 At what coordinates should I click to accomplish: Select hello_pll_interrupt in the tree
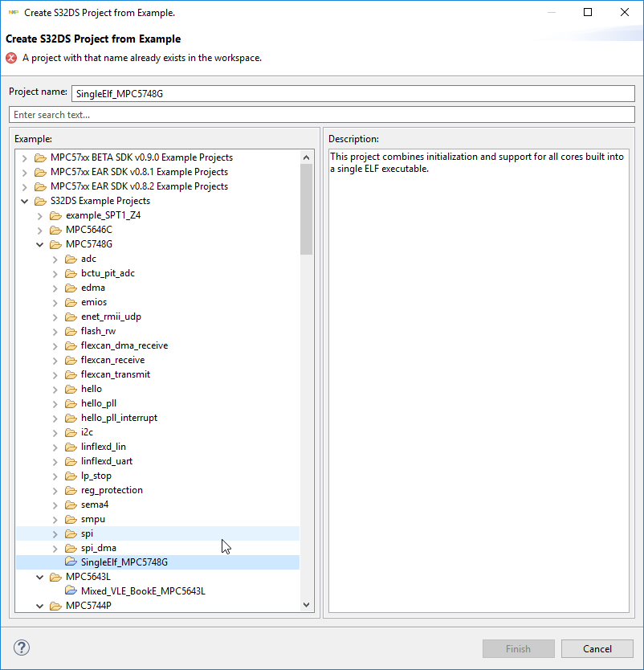(119, 418)
